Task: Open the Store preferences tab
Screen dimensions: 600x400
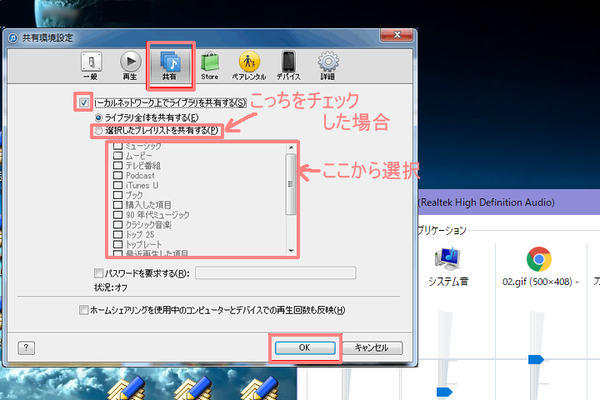Action: click(210, 66)
